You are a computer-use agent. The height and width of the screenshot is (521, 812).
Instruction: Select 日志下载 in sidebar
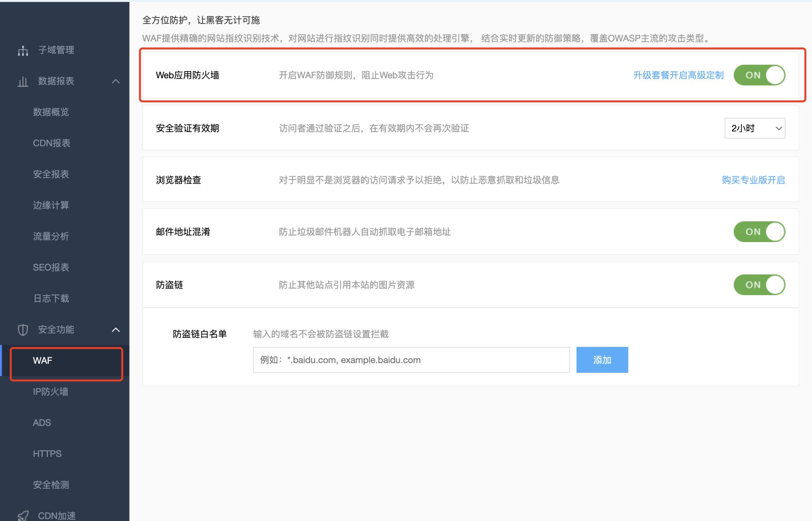click(51, 298)
